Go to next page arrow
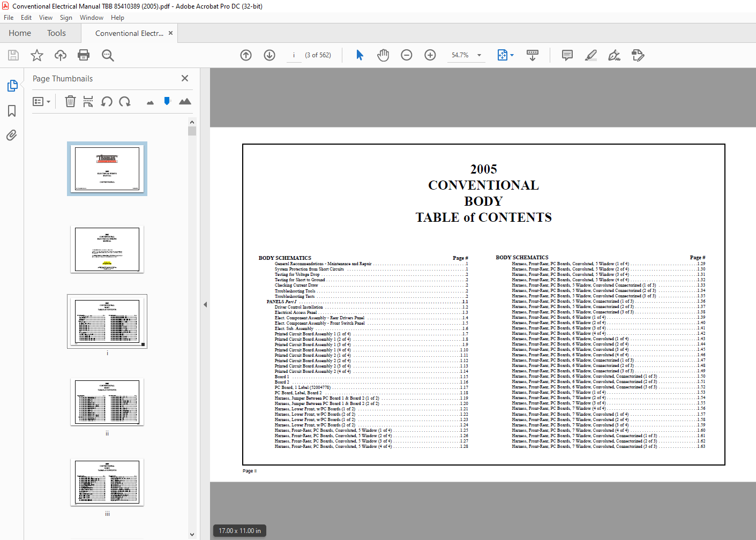Image resolution: width=756 pixels, height=540 pixels. coord(270,55)
